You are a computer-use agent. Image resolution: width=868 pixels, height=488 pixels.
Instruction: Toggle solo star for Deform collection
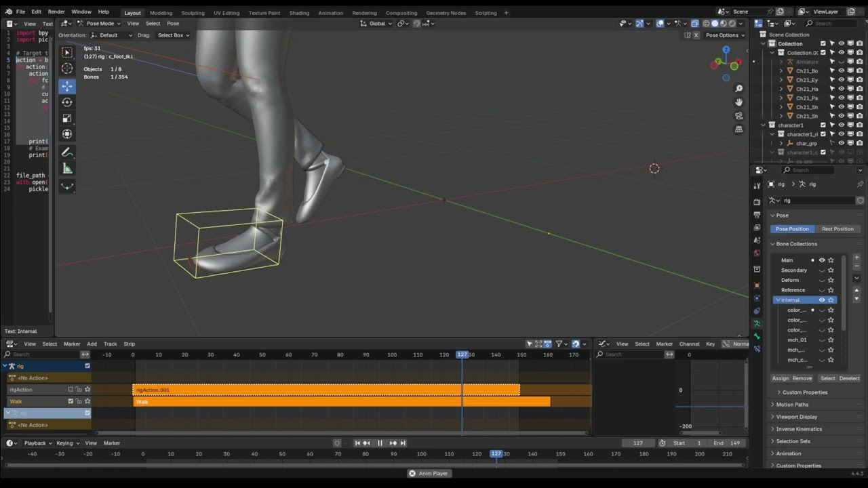point(831,280)
